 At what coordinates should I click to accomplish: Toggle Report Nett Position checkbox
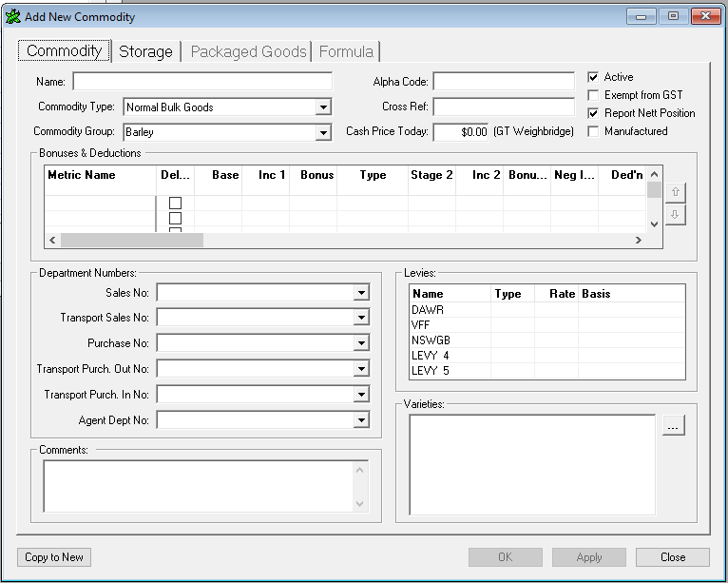tap(593, 113)
